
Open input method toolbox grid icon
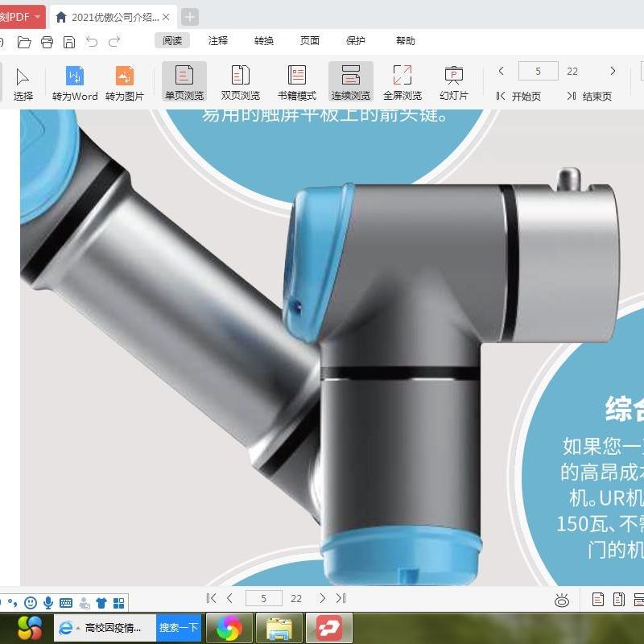click(118, 603)
